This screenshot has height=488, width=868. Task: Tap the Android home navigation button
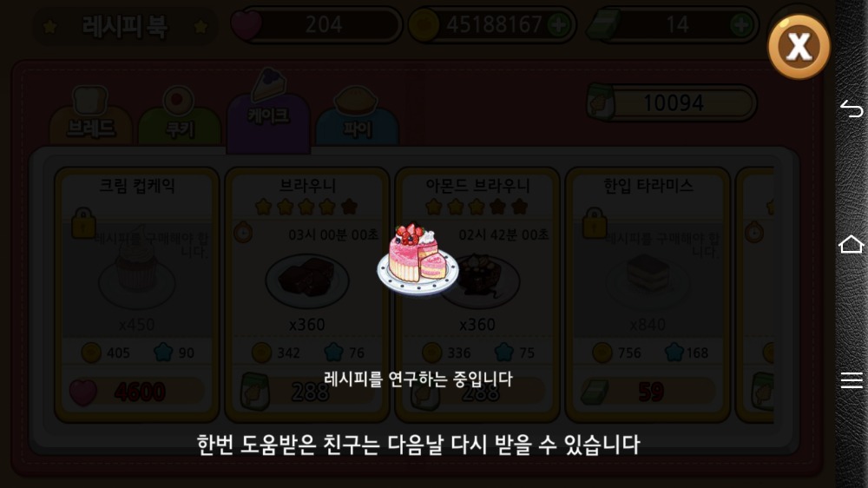coord(852,244)
